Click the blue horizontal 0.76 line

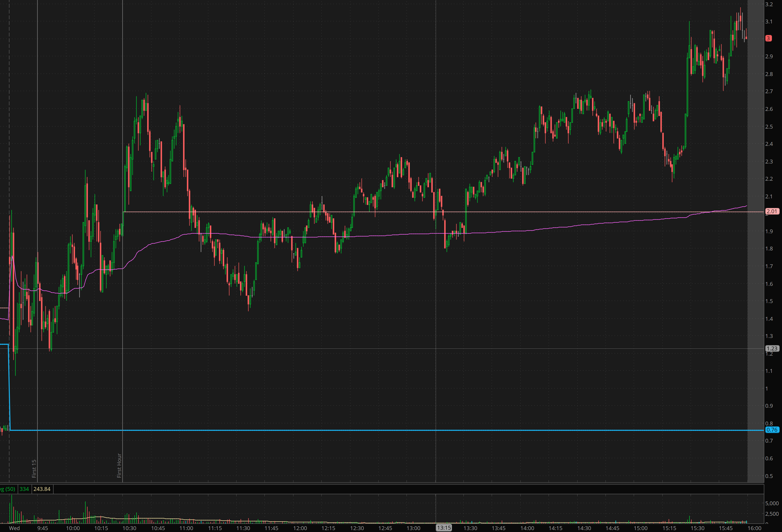[336, 430]
